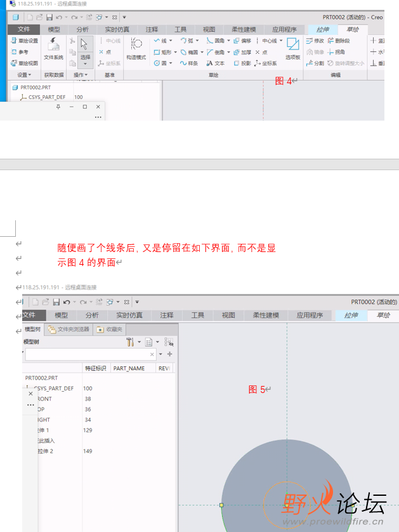Open the quick access toolbar customize arrow in the Figure 4 window
The height and width of the screenshot is (532, 399).
point(124,17)
